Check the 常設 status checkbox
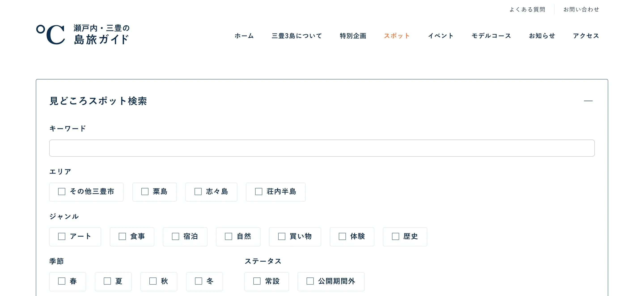Viewport: 644px width, 296px height. coord(257,281)
